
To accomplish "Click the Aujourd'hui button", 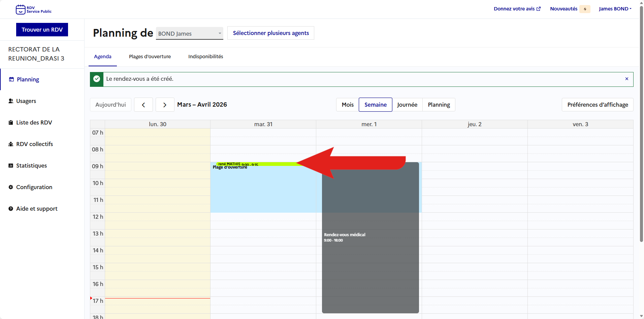I will (x=110, y=105).
